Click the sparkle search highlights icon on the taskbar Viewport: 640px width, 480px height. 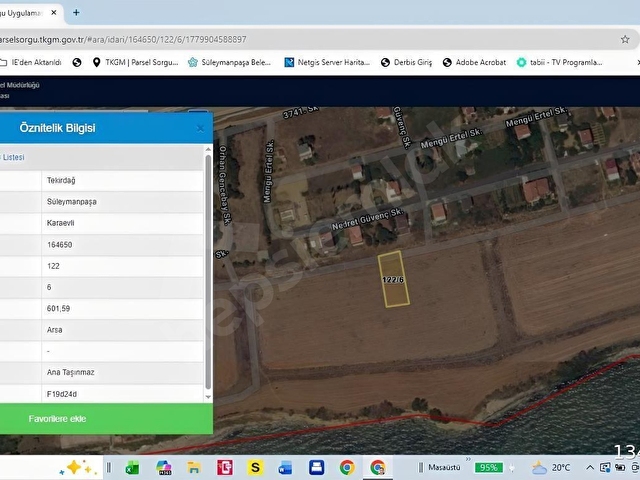click(x=80, y=468)
